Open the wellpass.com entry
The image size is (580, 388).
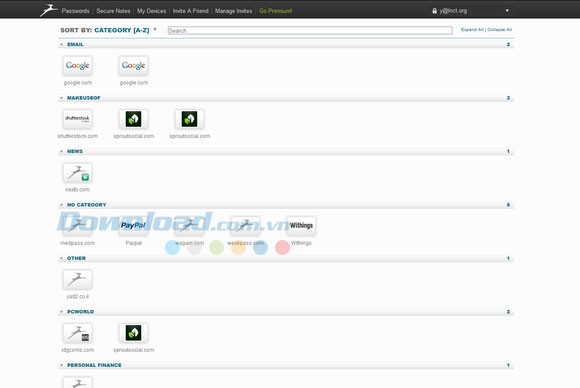click(245, 226)
